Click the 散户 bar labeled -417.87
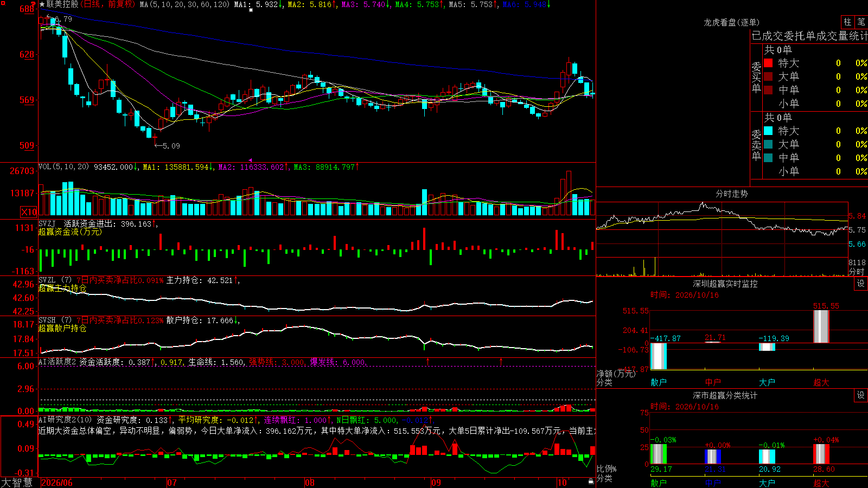The image size is (868, 488). coord(659,356)
